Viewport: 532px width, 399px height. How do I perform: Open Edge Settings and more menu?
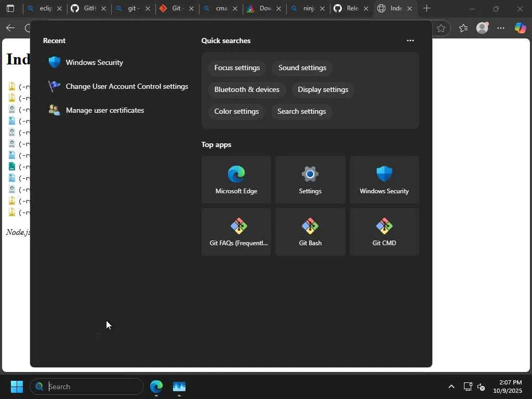501,28
